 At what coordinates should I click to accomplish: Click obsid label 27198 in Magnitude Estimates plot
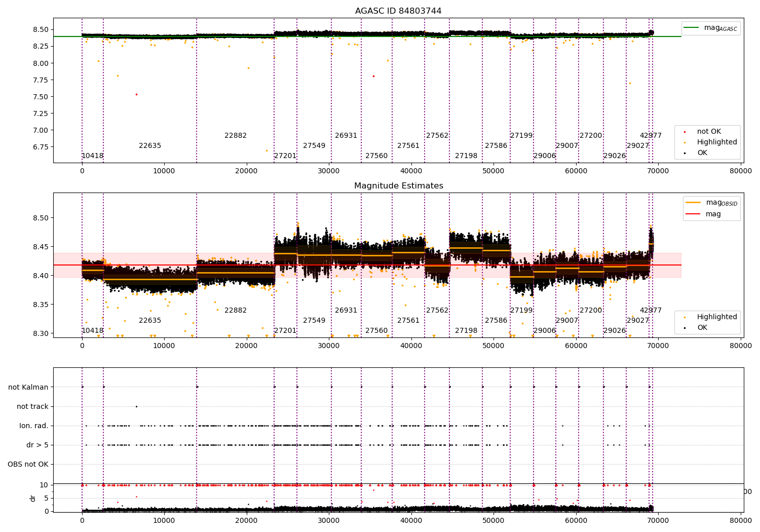[x=466, y=331]
